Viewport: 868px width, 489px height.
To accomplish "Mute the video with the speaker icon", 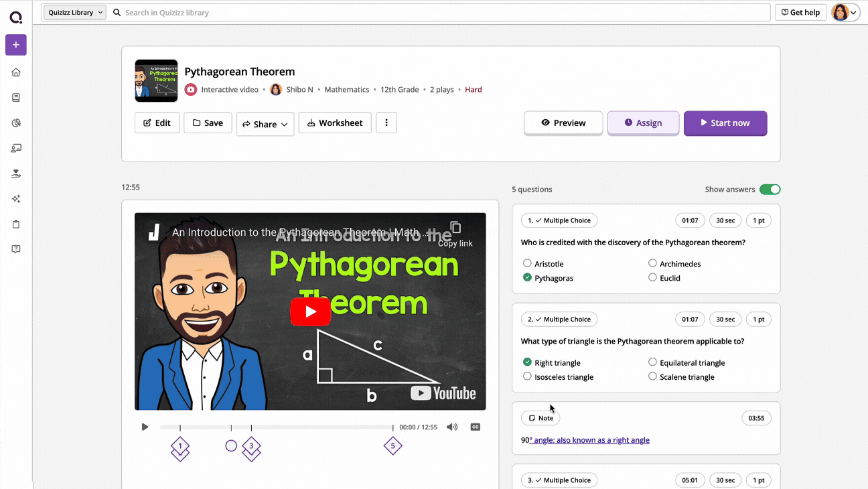I will click(452, 427).
